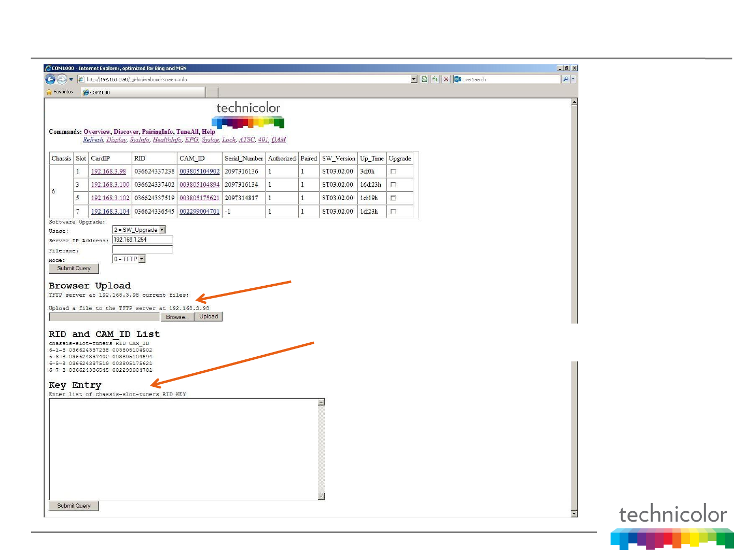Open the Favorites star button

tap(60, 92)
